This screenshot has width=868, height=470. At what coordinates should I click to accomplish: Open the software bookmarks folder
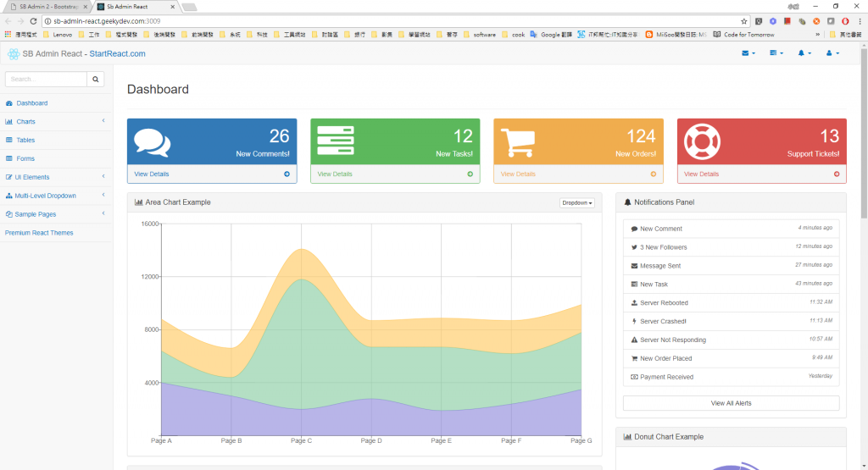click(480, 34)
